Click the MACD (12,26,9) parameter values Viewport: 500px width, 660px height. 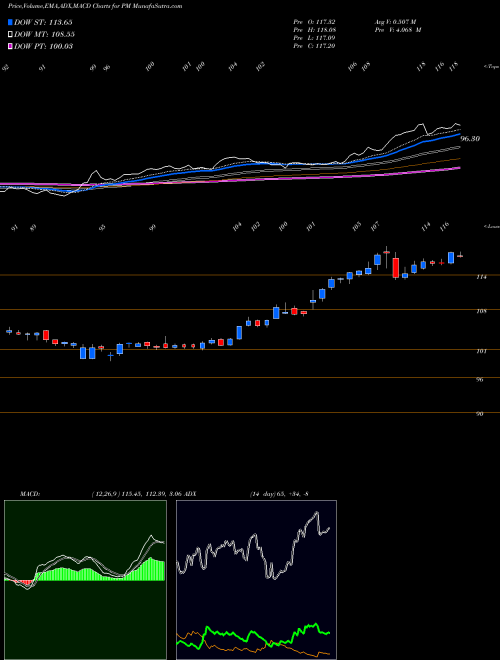pyautogui.click(x=137, y=493)
